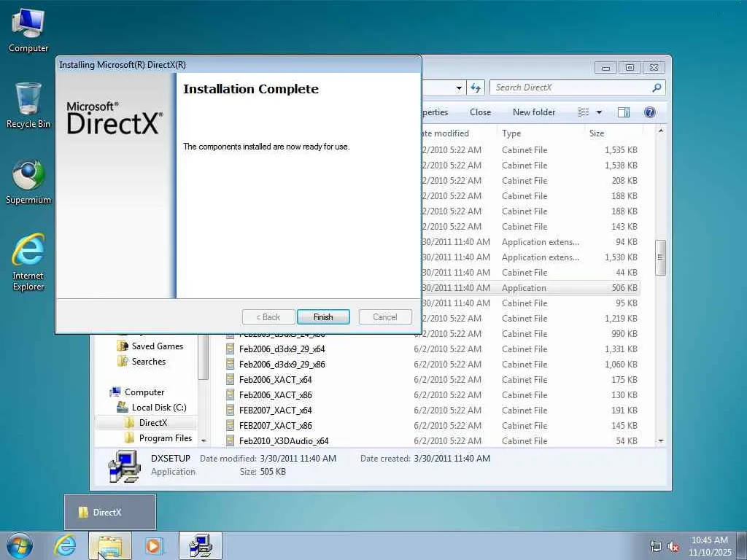The image size is (747, 560).
Task: Open Windows Explorer taskbar button
Action: pyautogui.click(x=110, y=545)
